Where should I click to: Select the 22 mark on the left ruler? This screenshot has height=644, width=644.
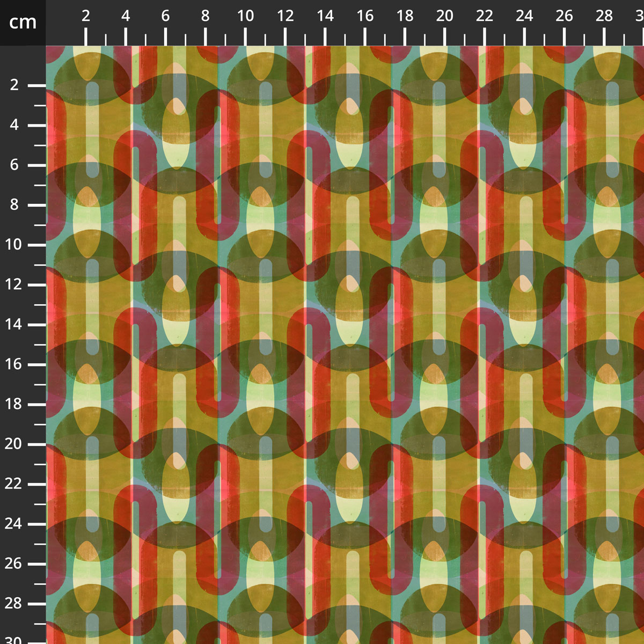(14, 484)
